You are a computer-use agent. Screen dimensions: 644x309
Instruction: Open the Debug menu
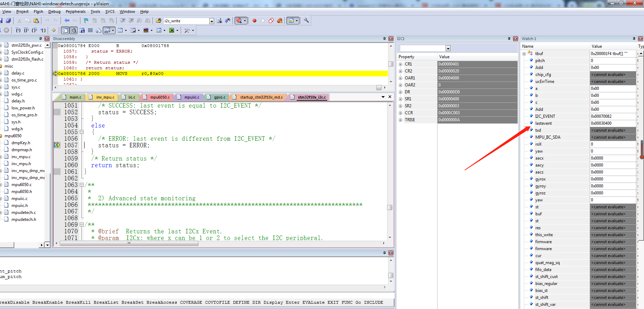54,11
